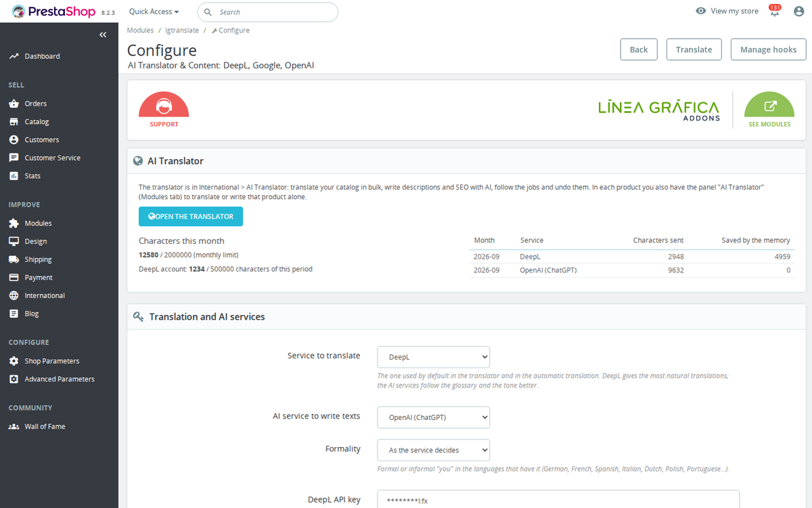Click the Shipping truck icon
This screenshot has height=508, width=812.
pos(14,259)
